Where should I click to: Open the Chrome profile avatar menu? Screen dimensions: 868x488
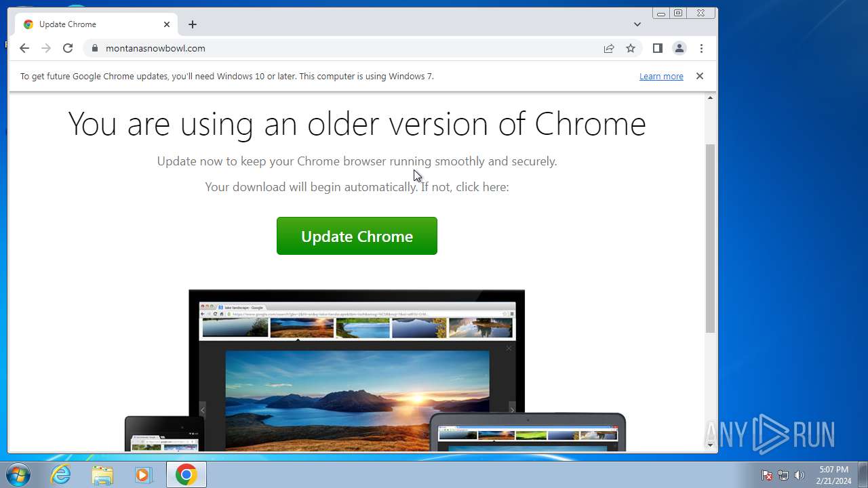679,48
